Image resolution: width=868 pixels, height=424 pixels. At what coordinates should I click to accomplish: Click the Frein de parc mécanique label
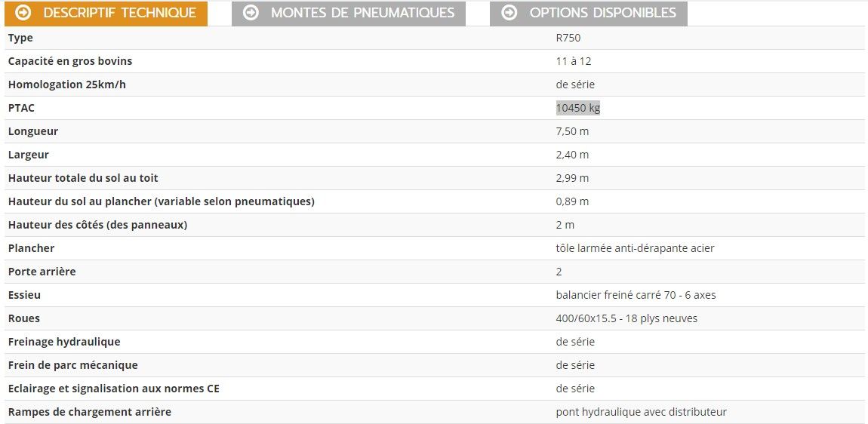click(x=73, y=365)
